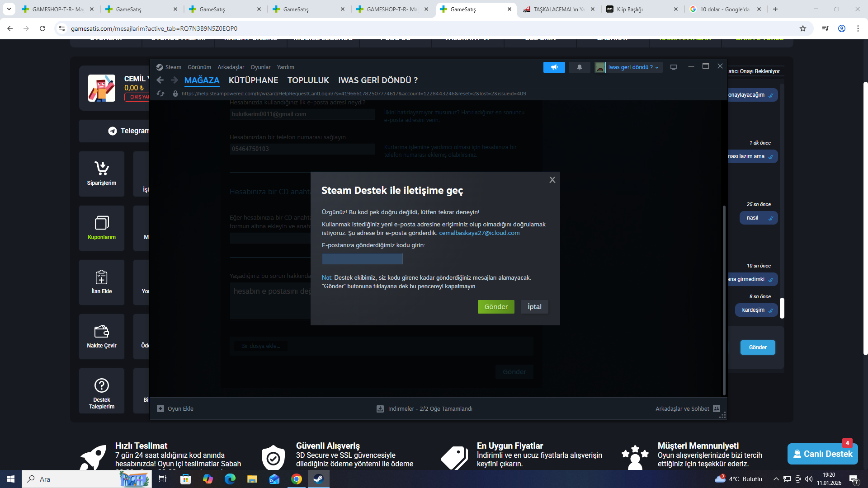This screenshot has width=868, height=488.
Task: Open Steam from the Windows taskbar
Action: (x=319, y=479)
